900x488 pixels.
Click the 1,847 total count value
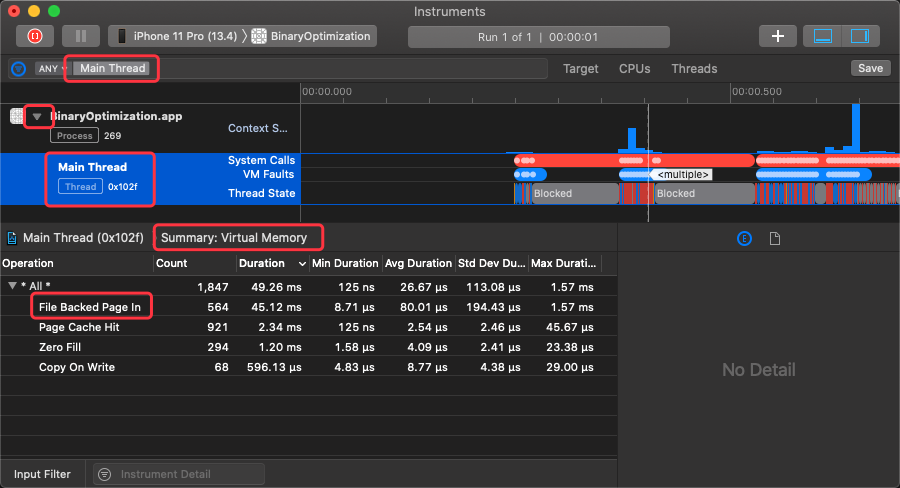pyautogui.click(x=212, y=287)
